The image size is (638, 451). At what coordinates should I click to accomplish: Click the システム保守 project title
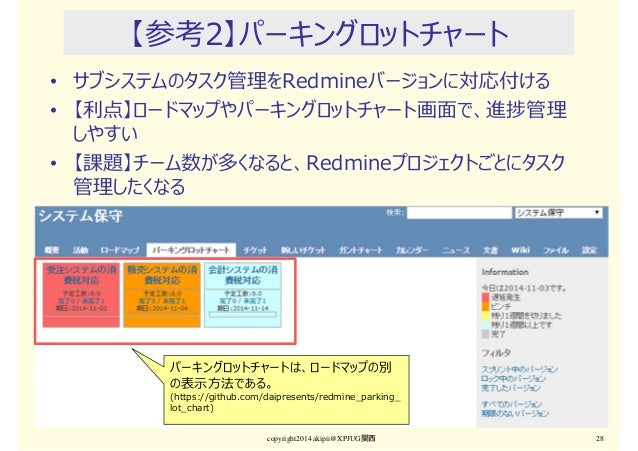point(81,216)
